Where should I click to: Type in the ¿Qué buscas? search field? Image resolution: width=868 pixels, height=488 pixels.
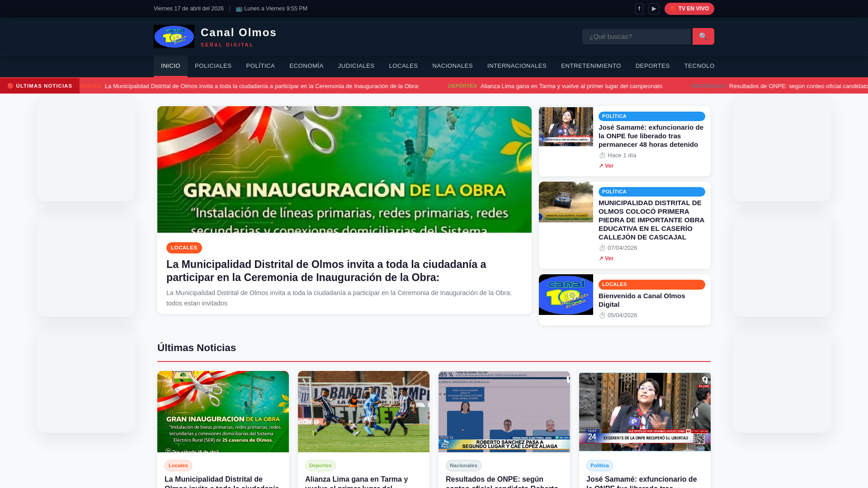pos(636,37)
